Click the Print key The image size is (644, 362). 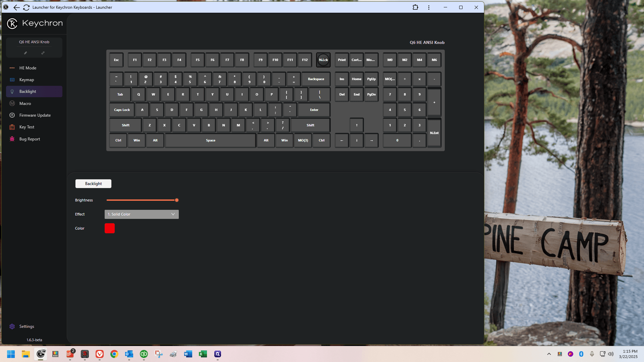click(342, 60)
